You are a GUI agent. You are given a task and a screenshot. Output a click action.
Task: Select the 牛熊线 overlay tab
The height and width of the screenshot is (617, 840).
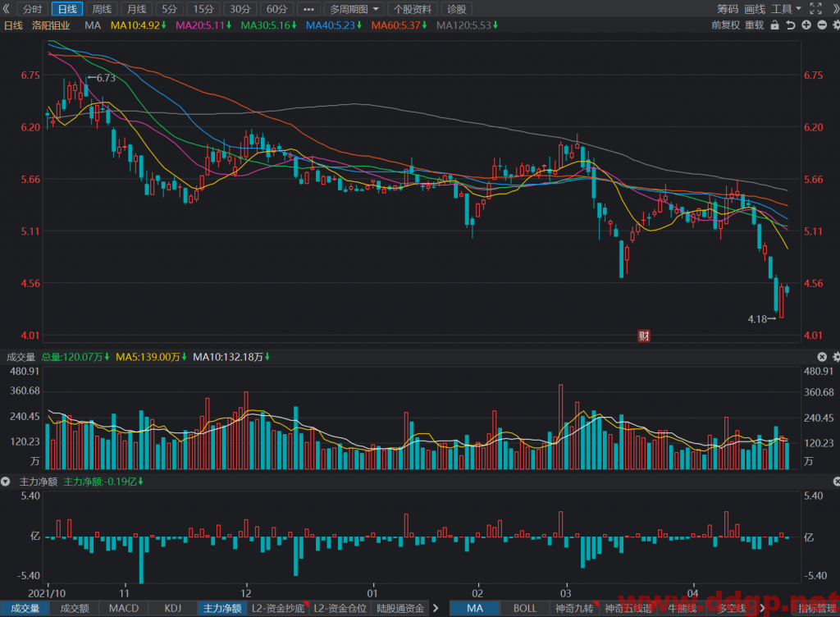click(x=682, y=609)
